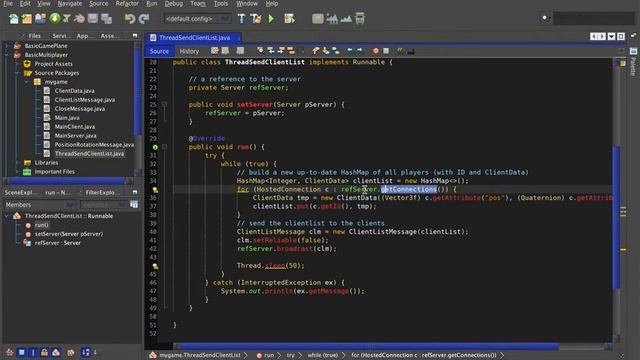Undo the last edit
Screen dimensions: 640x360
pyautogui.click(x=130, y=19)
